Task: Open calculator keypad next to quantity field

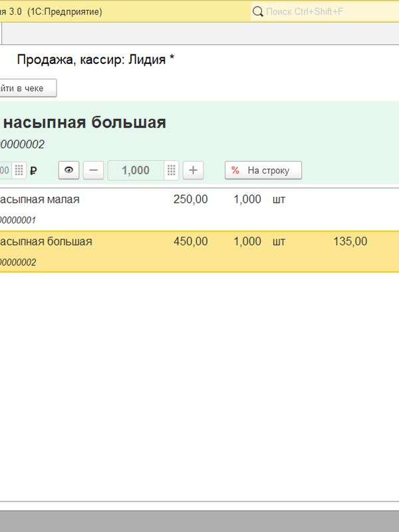Action: click(172, 170)
